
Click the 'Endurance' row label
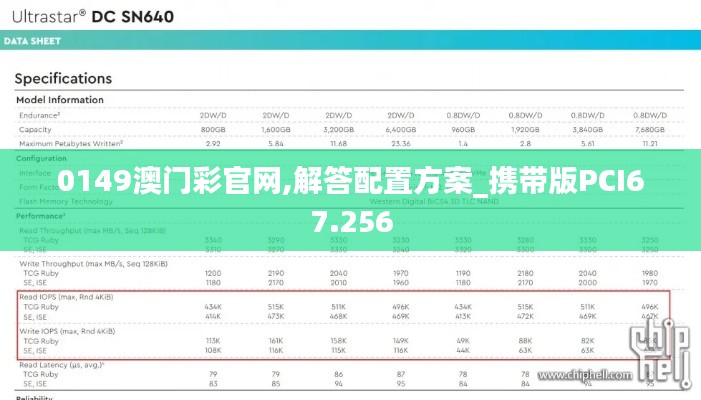39,115
